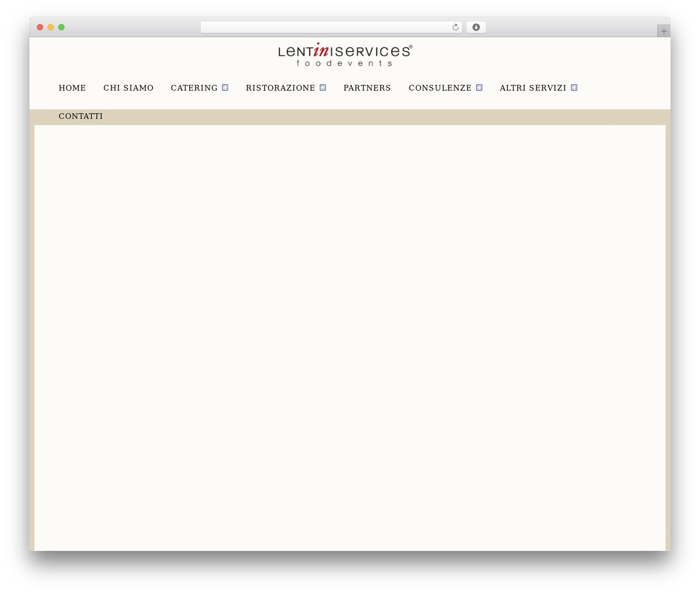
Task: Go to the Home menu item
Action: point(72,88)
